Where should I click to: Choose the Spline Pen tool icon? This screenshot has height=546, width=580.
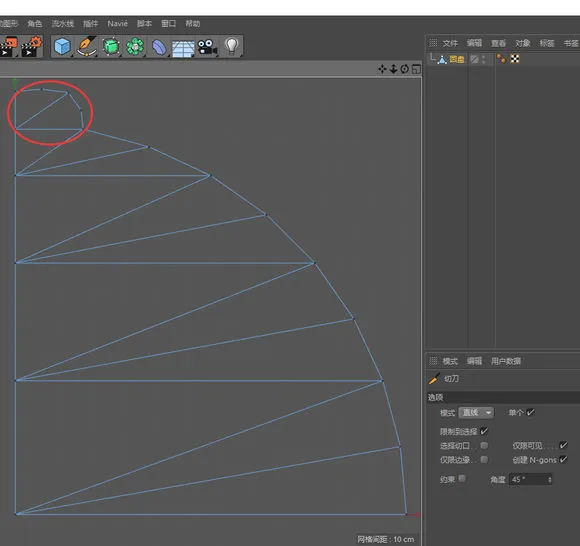pos(87,47)
